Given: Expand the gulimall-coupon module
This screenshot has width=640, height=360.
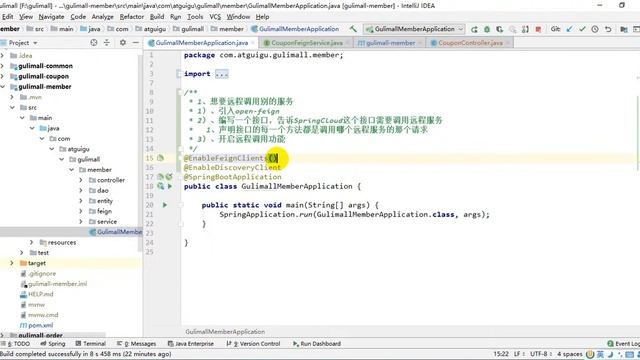Looking at the screenshot, I should [3, 76].
